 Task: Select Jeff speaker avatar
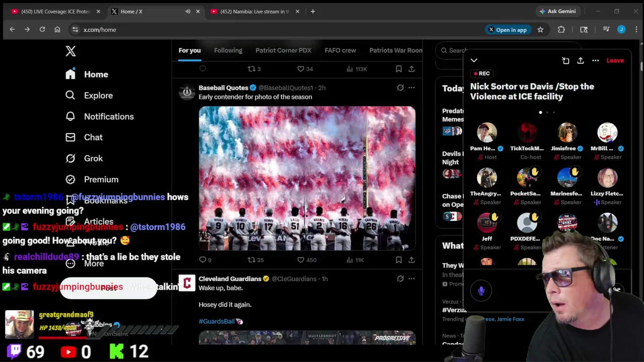click(x=487, y=223)
